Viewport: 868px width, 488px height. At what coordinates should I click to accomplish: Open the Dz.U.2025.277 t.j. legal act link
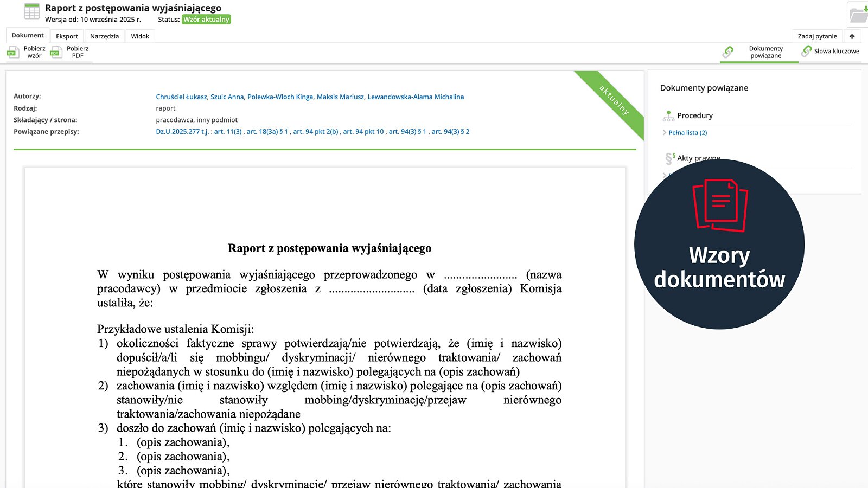pyautogui.click(x=182, y=132)
